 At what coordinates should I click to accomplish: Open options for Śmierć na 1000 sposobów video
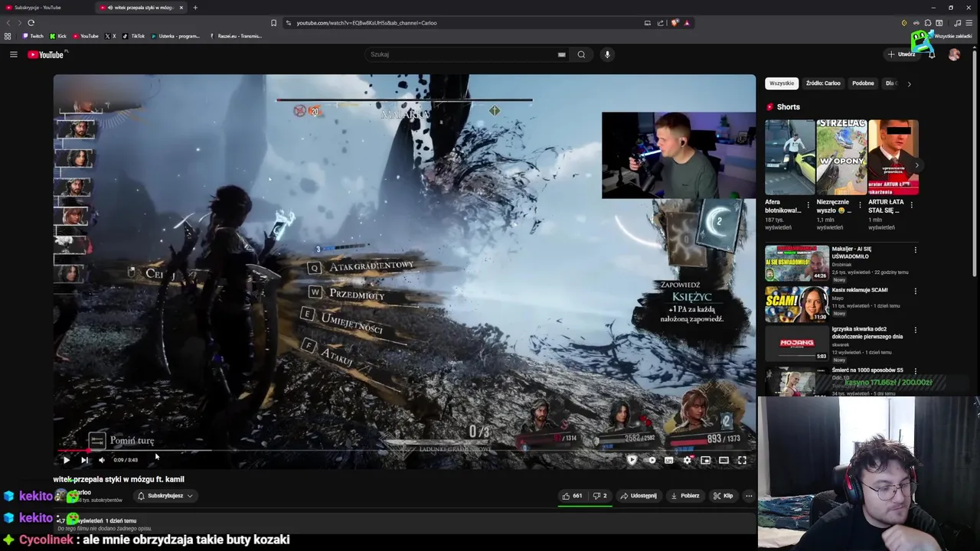coord(915,371)
